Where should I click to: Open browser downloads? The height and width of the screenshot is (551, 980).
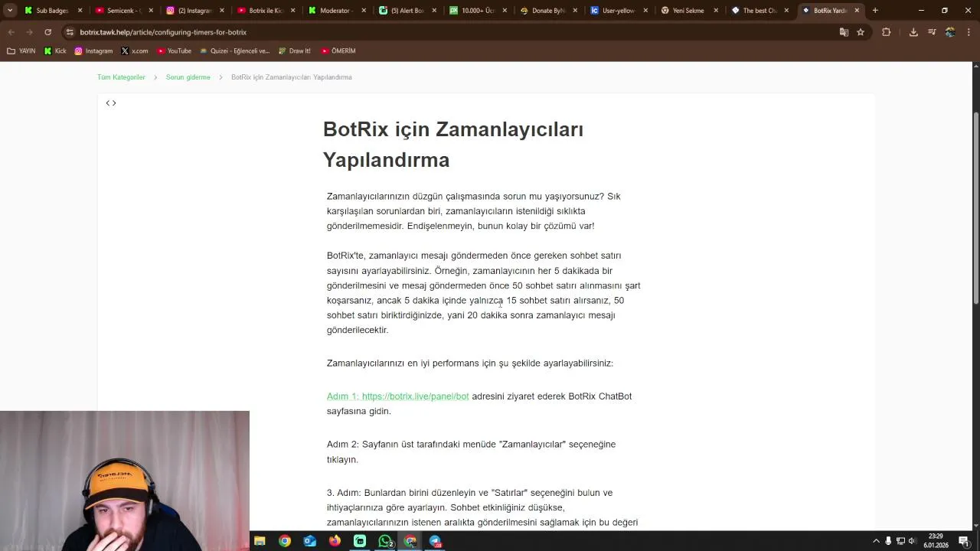pyautogui.click(x=913, y=32)
